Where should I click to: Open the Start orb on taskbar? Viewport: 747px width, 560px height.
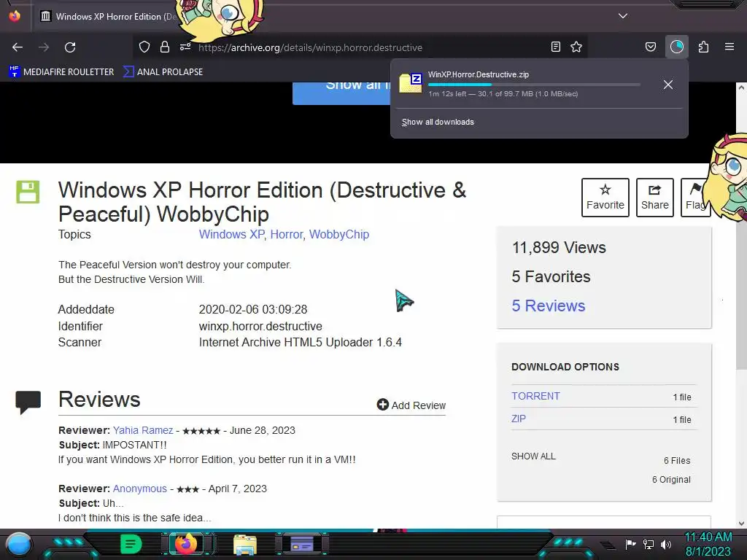coord(19,544)
